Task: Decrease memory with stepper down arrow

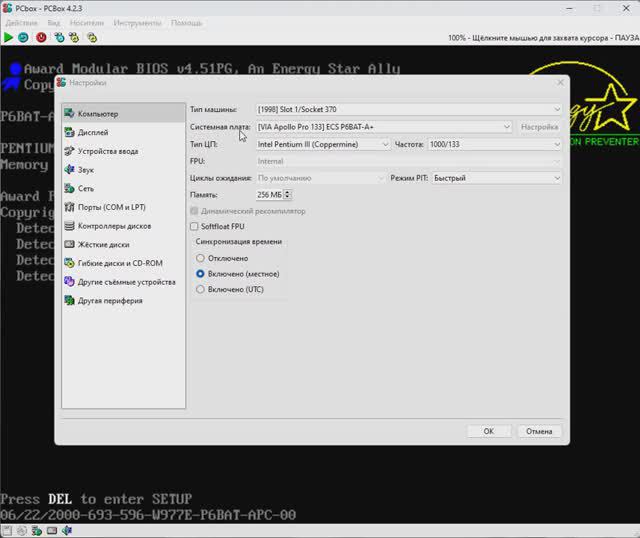Action: click(287, 197)
